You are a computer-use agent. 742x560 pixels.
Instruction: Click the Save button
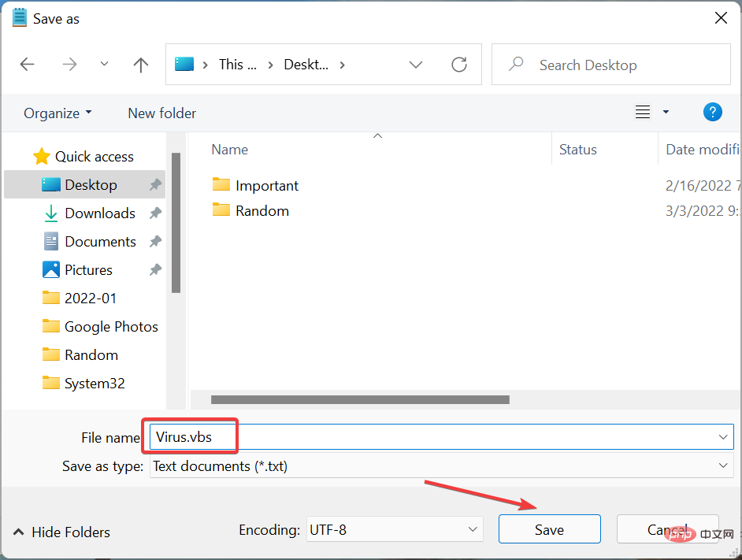coord(549,529)
